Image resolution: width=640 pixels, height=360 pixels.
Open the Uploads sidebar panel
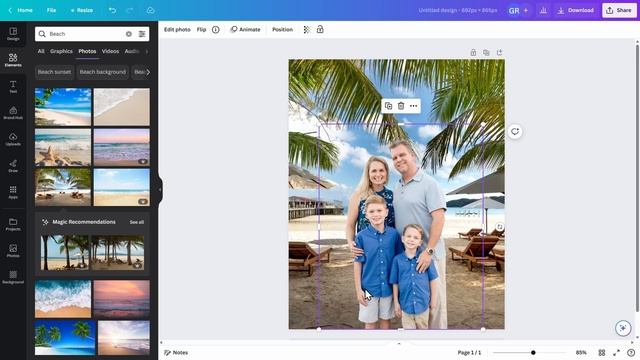point(13,139)
